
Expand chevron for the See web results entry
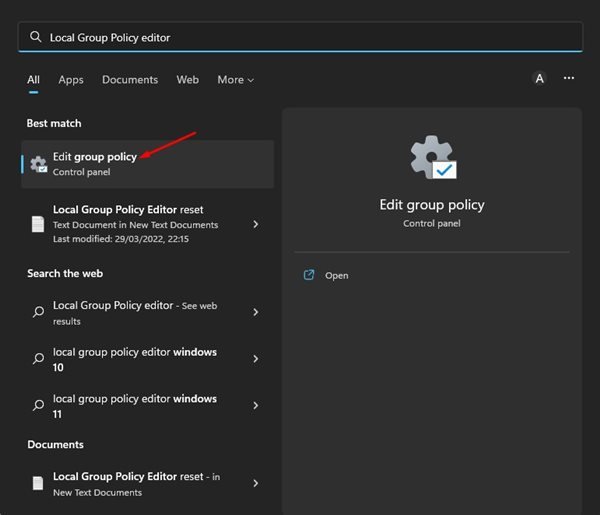click(x=256, y=312)
